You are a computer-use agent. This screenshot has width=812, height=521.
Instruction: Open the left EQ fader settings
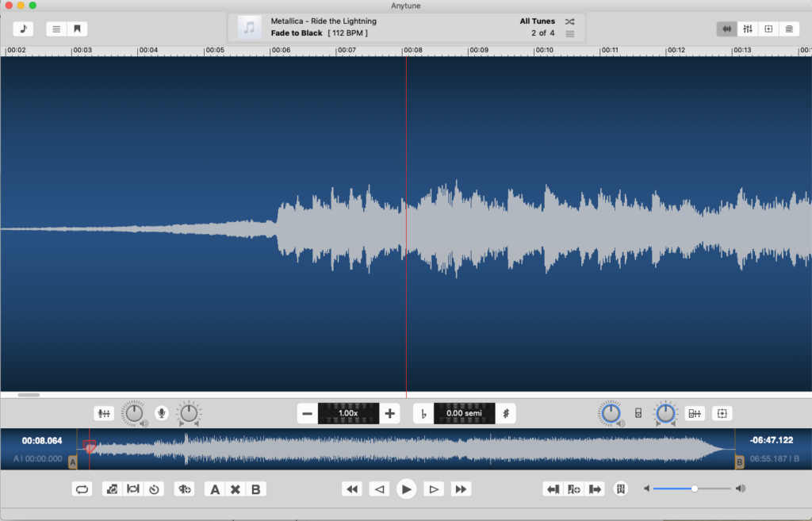(x=104, y=413)
